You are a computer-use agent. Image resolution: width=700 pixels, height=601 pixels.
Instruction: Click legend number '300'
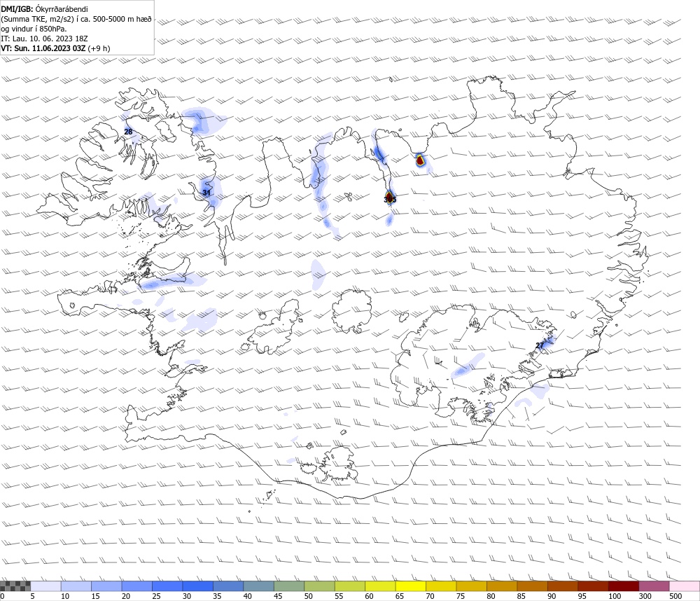[645, 596]
